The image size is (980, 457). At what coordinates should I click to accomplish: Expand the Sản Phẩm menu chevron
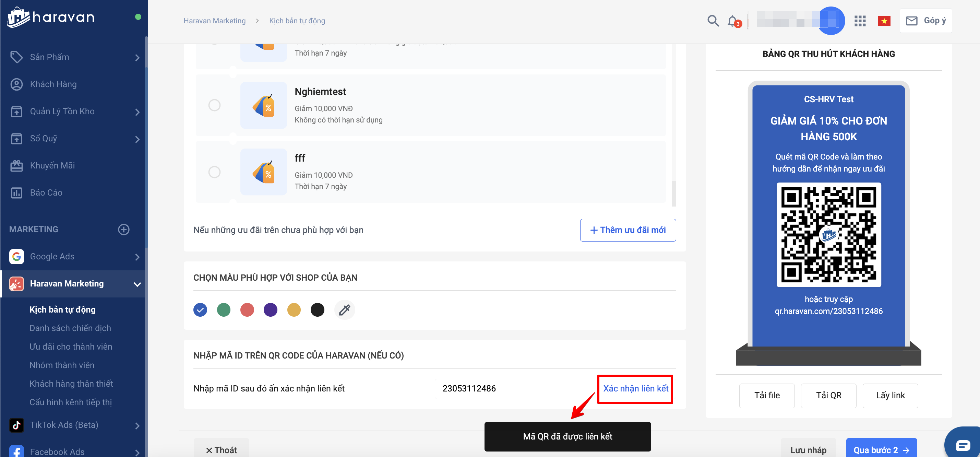(x=138, y=58)
